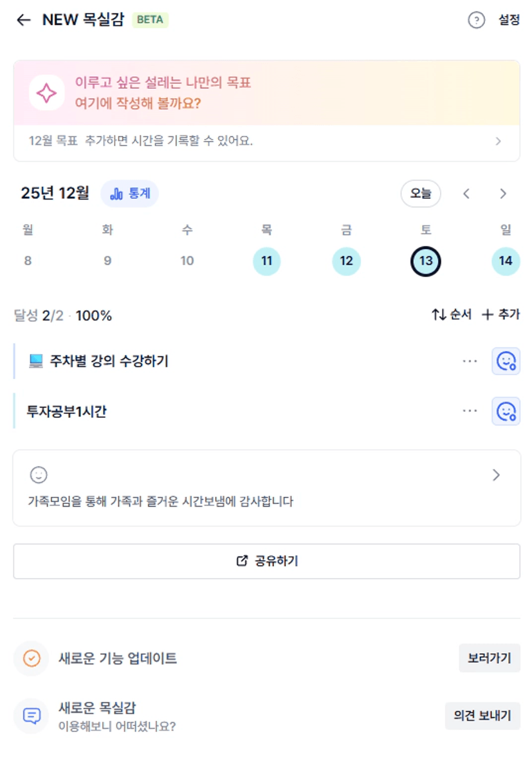
Task: Go to previous week with left chevron
Action: pyautogui.click(x=467, y=194)
